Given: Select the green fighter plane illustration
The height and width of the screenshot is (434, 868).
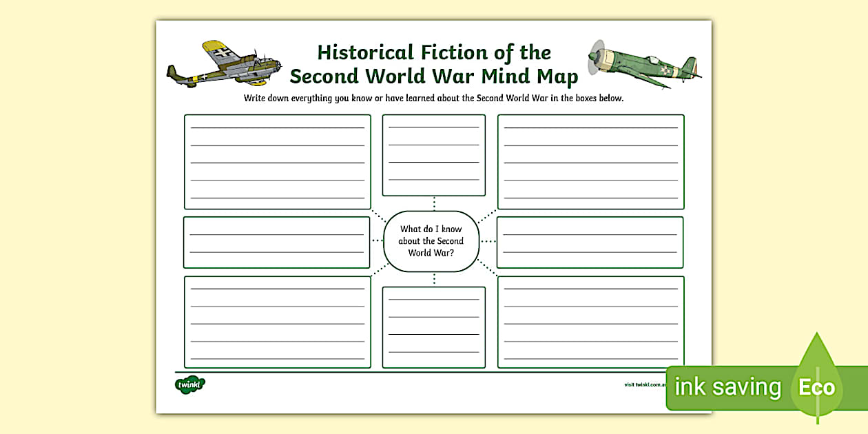Looking at the screenshot, I should click(x=644, y=65).
